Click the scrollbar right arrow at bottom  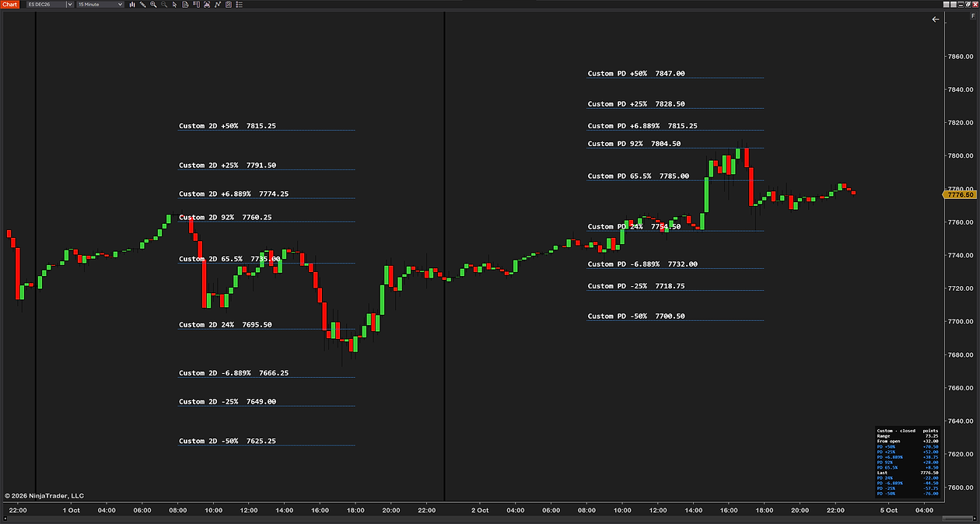(x=975, y=519)
